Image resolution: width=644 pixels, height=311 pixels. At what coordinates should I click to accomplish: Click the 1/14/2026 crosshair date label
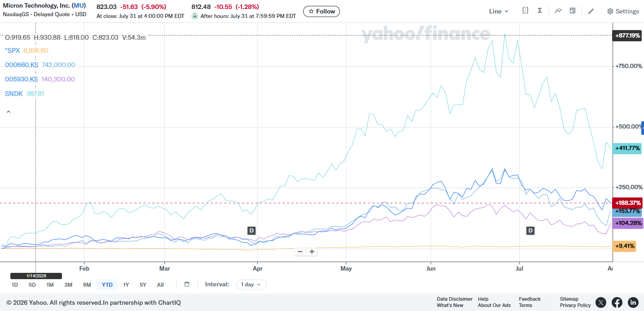[36, 276]
